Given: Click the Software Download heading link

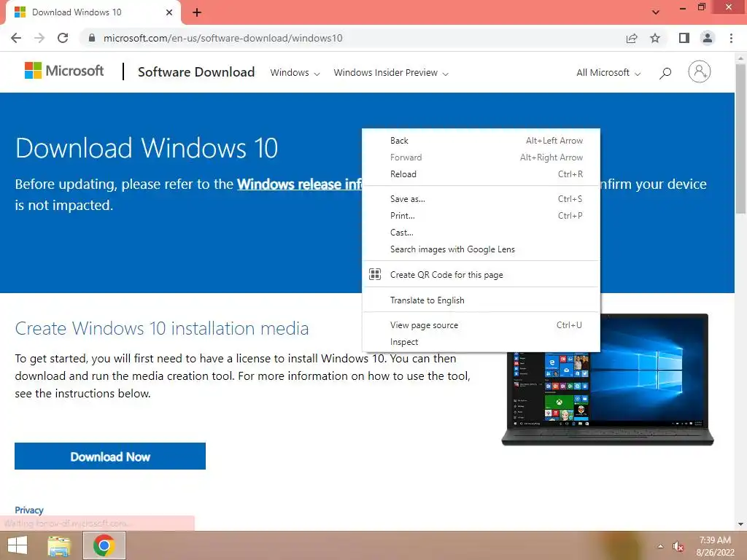Looking at the screenshot, I should click(x=196, y=72).
